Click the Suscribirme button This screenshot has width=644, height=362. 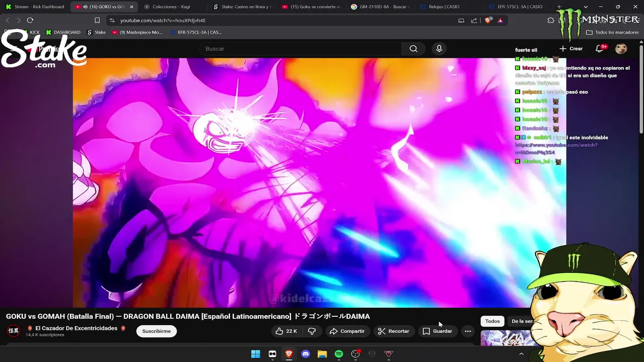pos(156,331)
